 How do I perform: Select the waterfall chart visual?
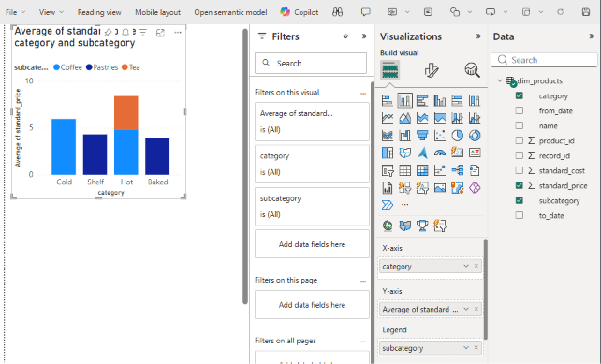click(x=404, y=136)
